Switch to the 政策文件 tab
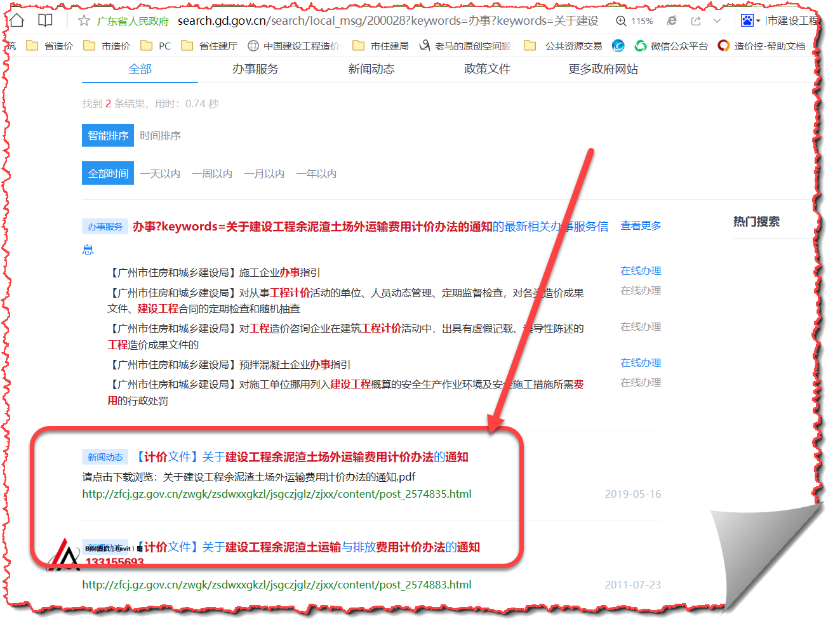This screenshot has width=840, height=631. [487, 69]
